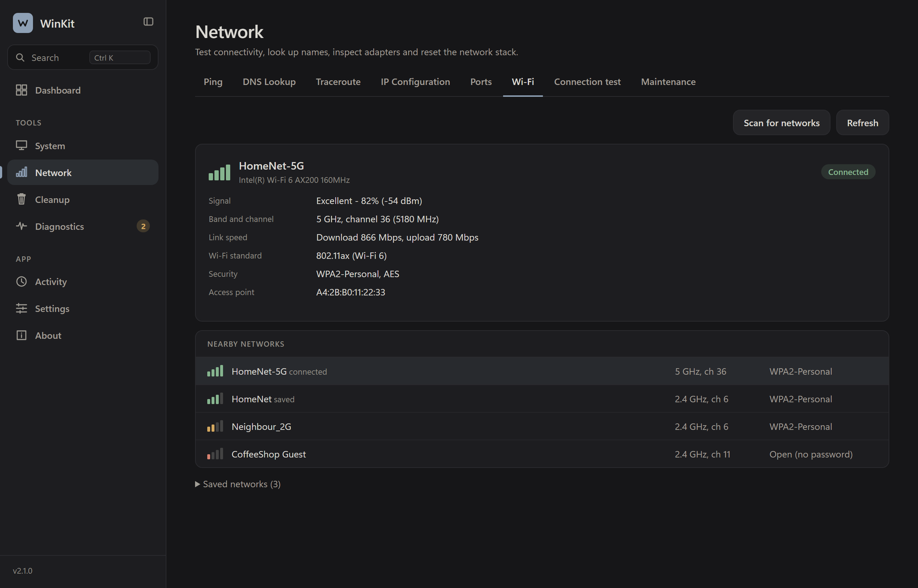
Task: Click the Diagnostics badge showing 2
Action: click(x=143, y=226)
